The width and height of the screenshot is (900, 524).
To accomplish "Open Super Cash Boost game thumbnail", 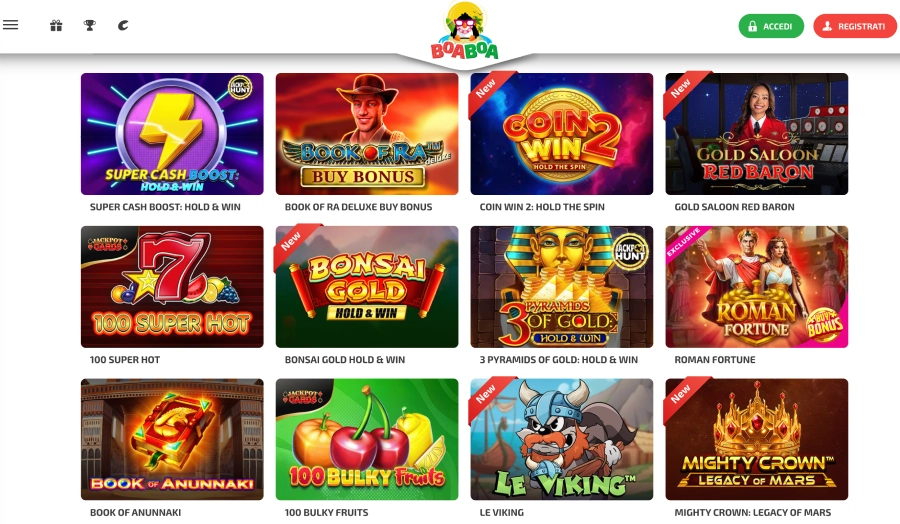I will click(172, 134).
